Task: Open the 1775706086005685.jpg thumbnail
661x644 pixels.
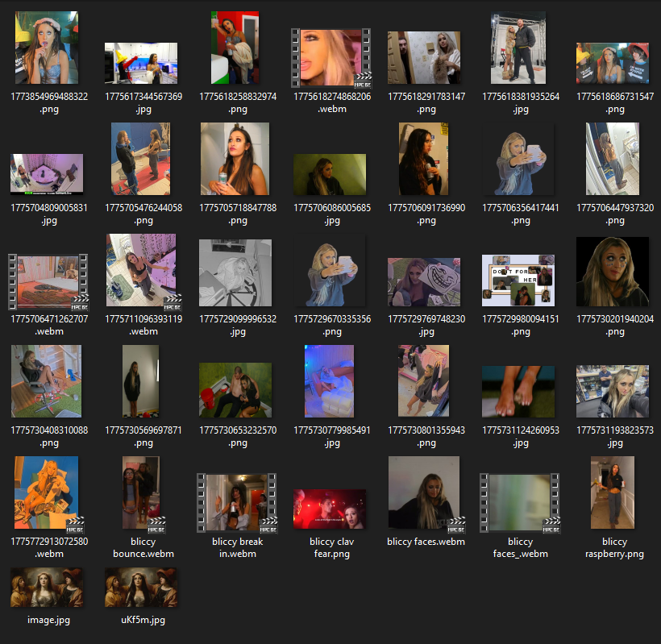Action: pos(330,174)
